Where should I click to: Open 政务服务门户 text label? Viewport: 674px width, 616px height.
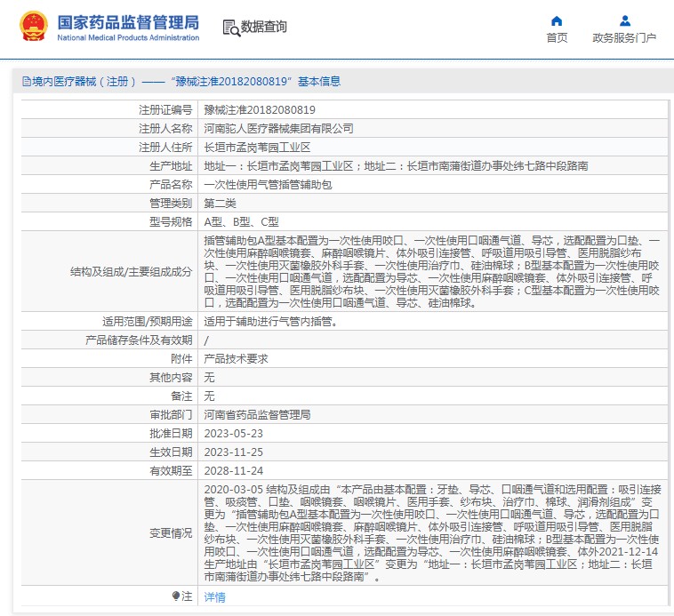click(624, 38)
